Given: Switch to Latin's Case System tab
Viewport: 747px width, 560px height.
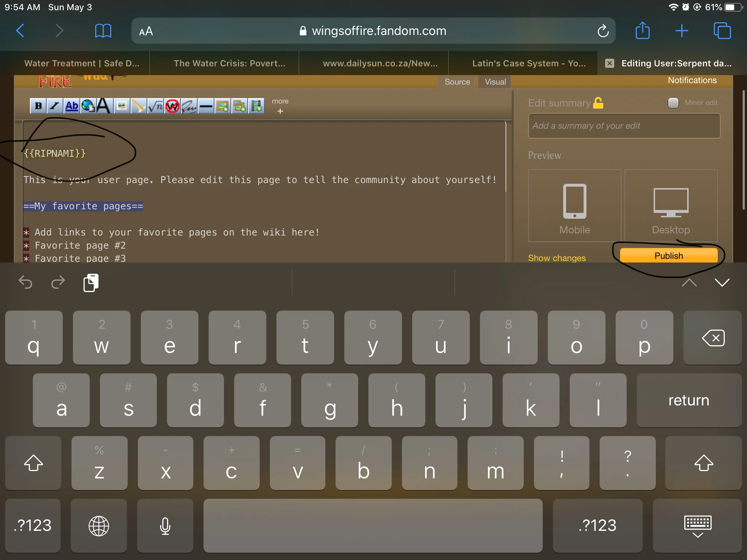Looking at the screenshot, I should pyautogui.click(x=529, y=63).
